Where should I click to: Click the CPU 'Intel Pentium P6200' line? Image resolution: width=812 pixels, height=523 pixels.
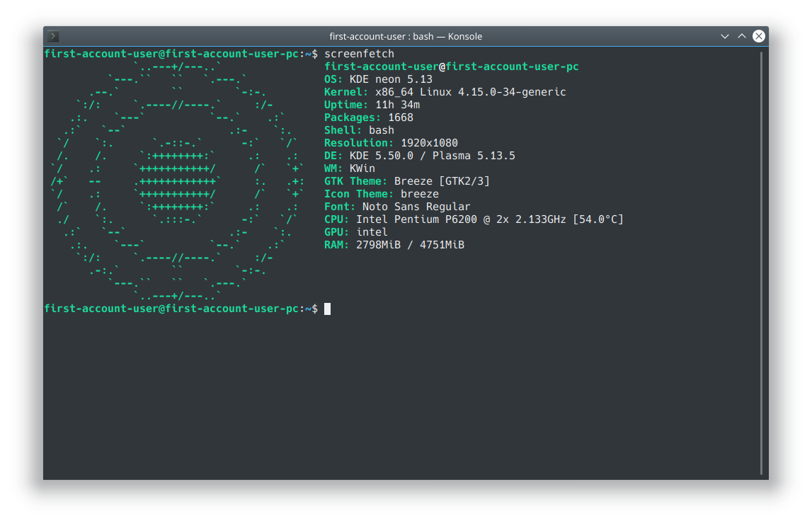pos(474,219)
